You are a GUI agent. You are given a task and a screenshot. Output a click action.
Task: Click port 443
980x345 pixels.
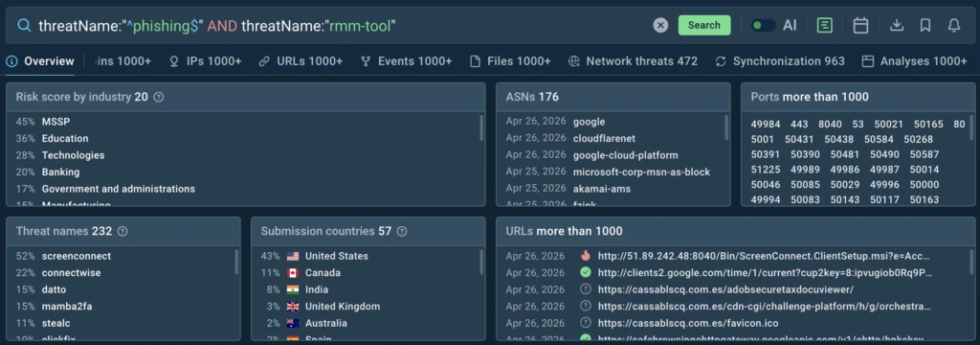point(799,125)
